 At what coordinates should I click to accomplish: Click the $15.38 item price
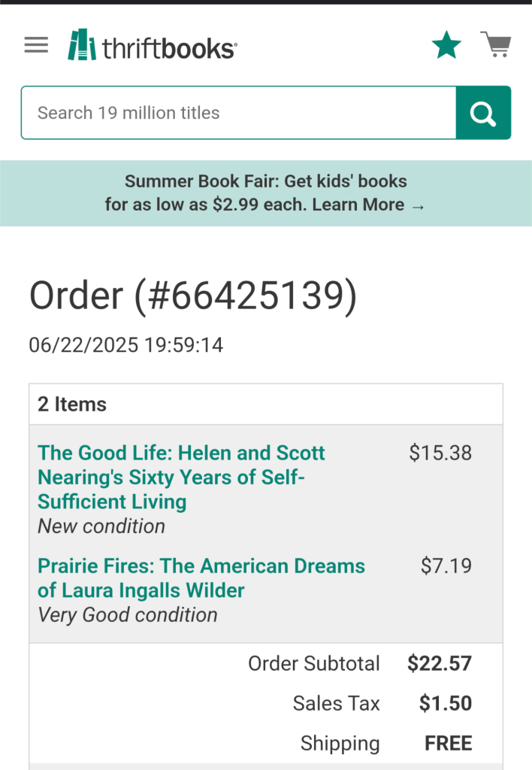(440, 453)
